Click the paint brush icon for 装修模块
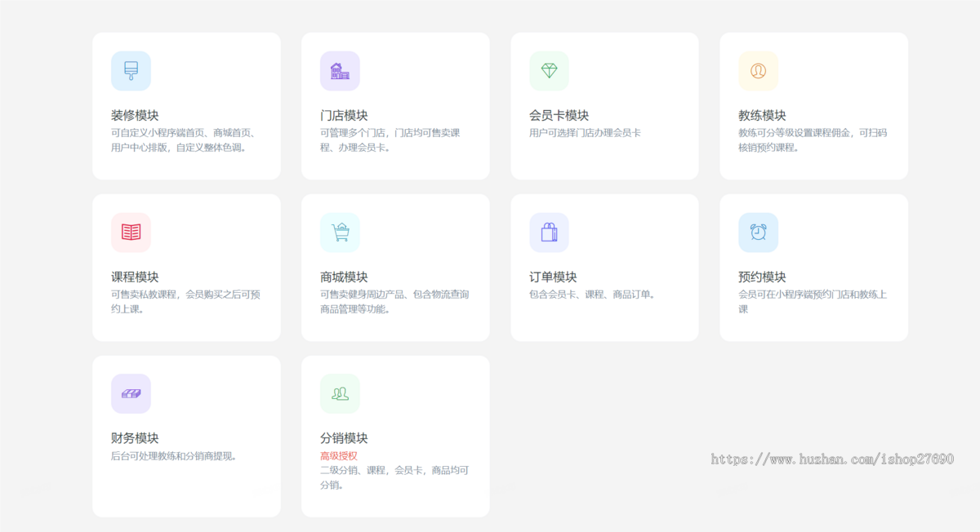Viewport: 980px width, 532px height. [131, 71]
